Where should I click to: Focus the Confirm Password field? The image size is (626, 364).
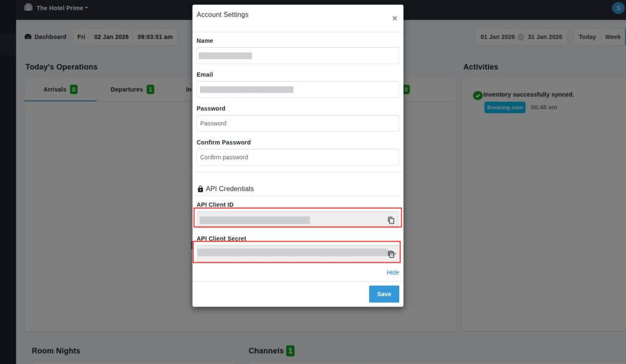[x=298, y=157]
